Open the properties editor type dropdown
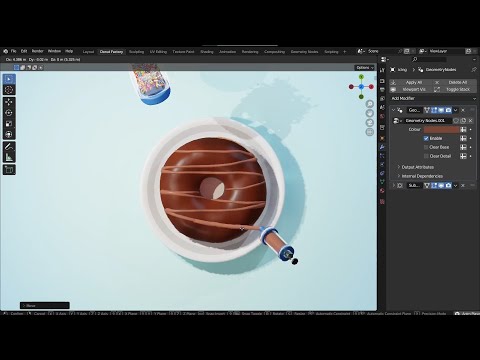The image size is (480, 360). pyautogui.click(x=384, y=60)
